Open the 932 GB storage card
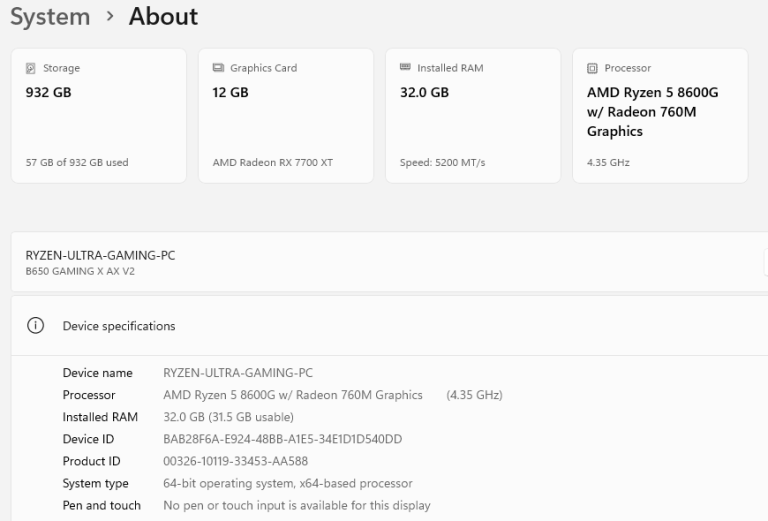The height and width of the screenshot is (521, 768). [x=98, y=115]
